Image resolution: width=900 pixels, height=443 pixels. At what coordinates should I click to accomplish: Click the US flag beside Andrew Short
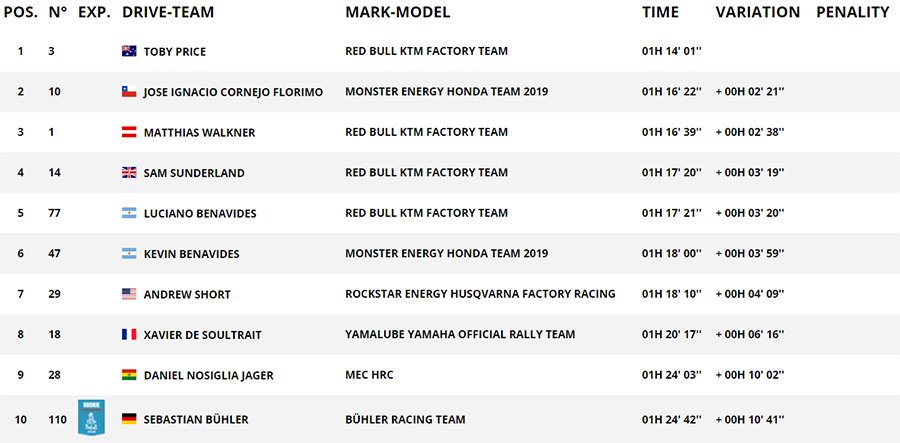(128, 294)
